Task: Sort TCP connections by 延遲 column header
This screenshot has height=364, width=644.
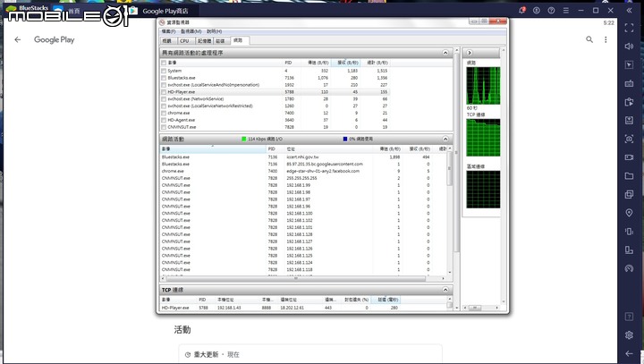Action: click(387, 300)
